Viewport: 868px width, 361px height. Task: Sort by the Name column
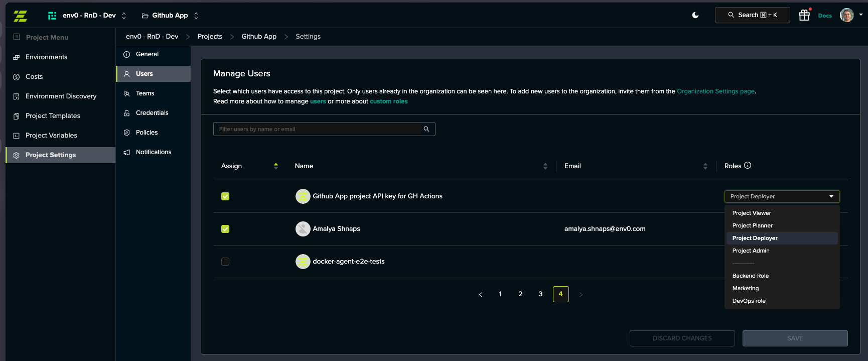545,166
